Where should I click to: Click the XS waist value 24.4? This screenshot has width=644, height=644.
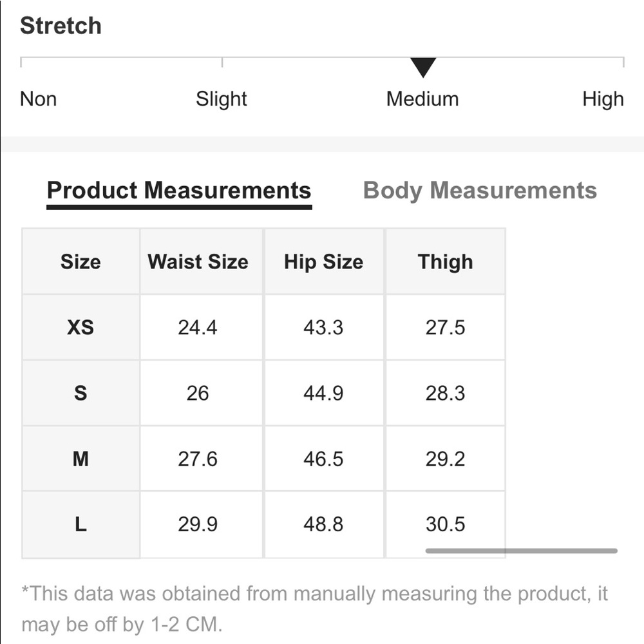(198, 328)
